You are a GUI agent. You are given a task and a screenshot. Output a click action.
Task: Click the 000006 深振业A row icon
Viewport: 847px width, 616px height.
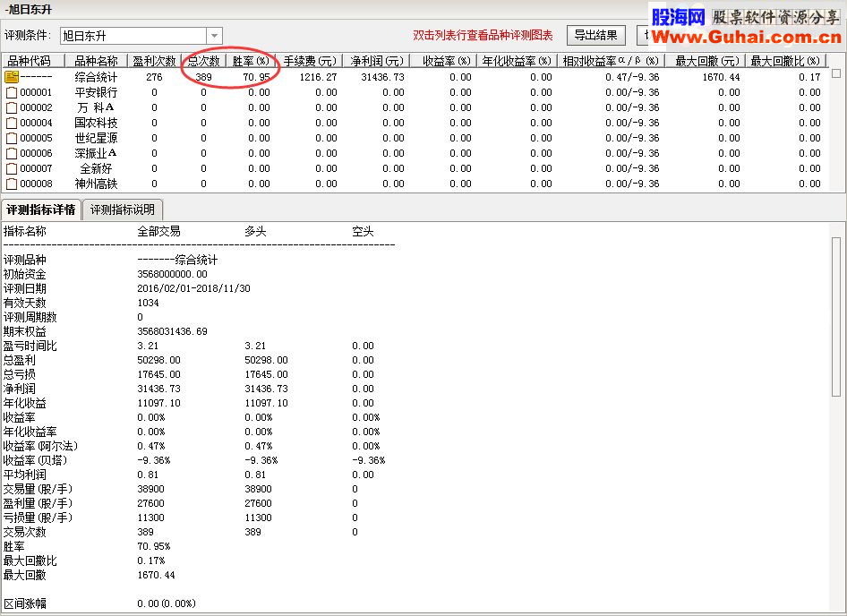click(x=12, y=153)
